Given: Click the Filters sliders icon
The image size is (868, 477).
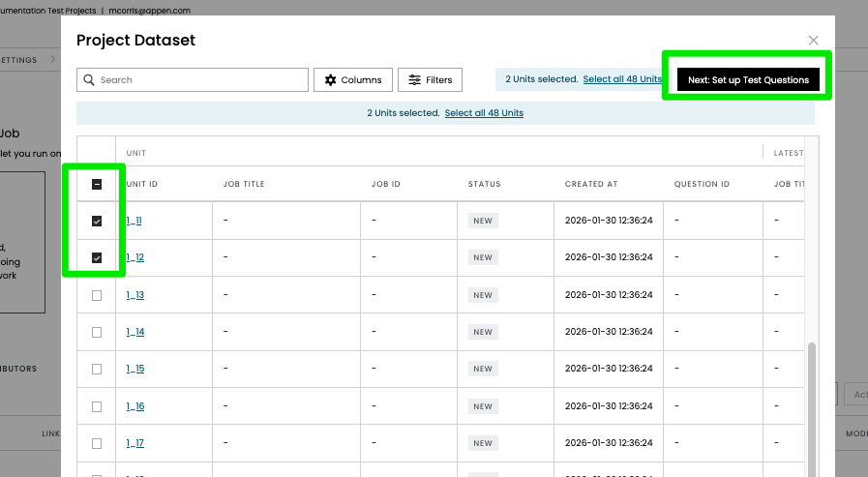Looking at the screenshot, I should coord(414,80).
